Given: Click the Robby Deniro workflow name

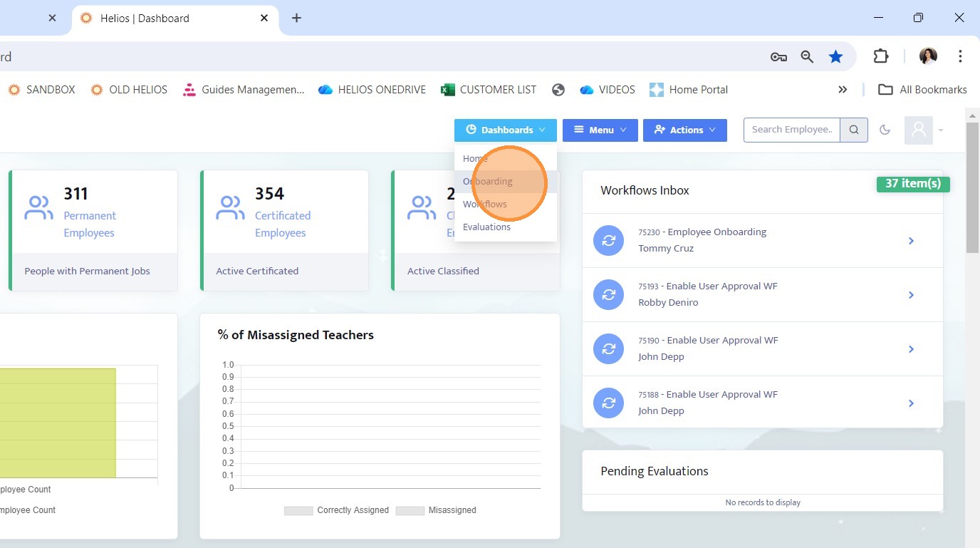Looking at the screenshot, I should [668, 302].
